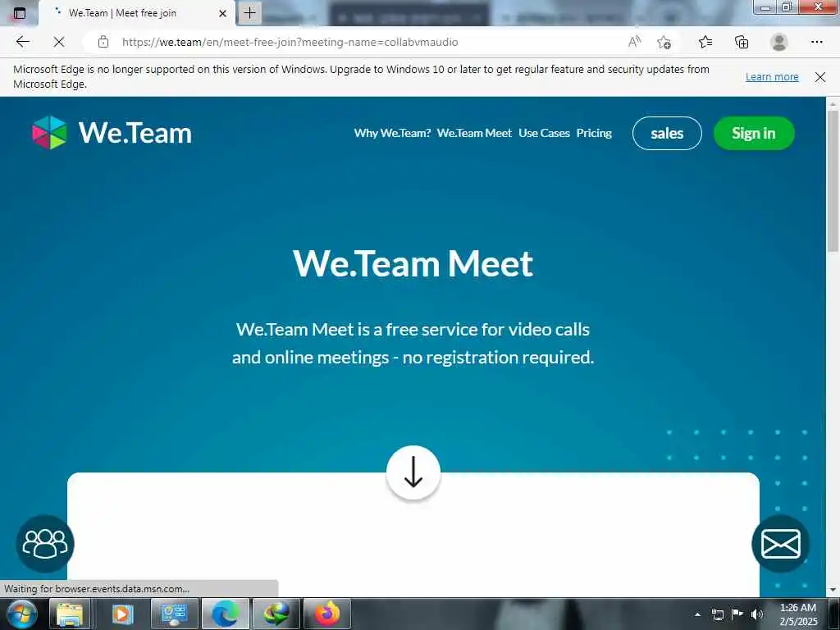The image size is (840, 630).
Task: Open Why We.Team? menu item
Action: point(392,133)
